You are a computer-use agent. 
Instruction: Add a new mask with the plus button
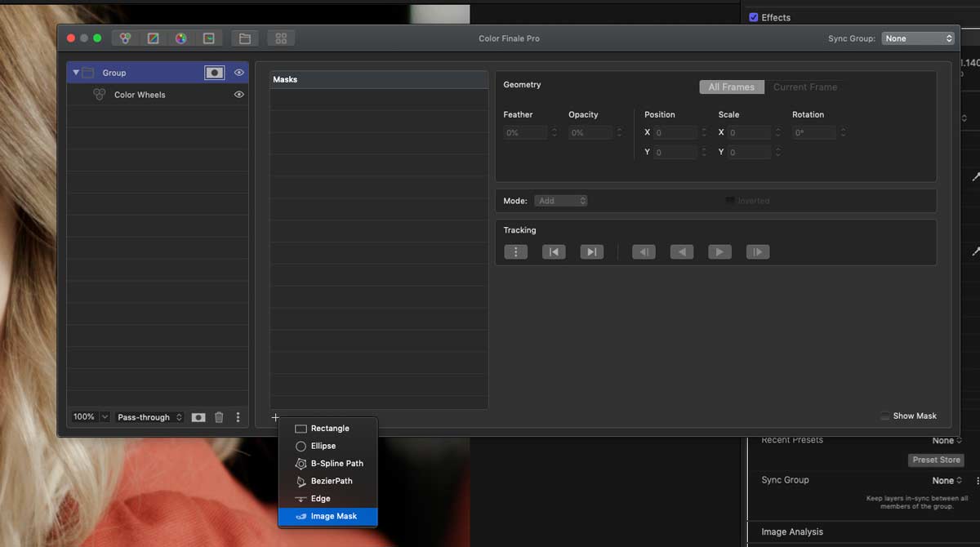point(275,417)
